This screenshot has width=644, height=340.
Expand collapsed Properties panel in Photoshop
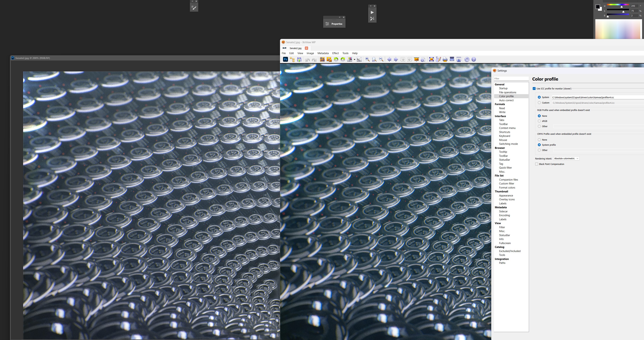pyautogui.click(x=334, y=24)
